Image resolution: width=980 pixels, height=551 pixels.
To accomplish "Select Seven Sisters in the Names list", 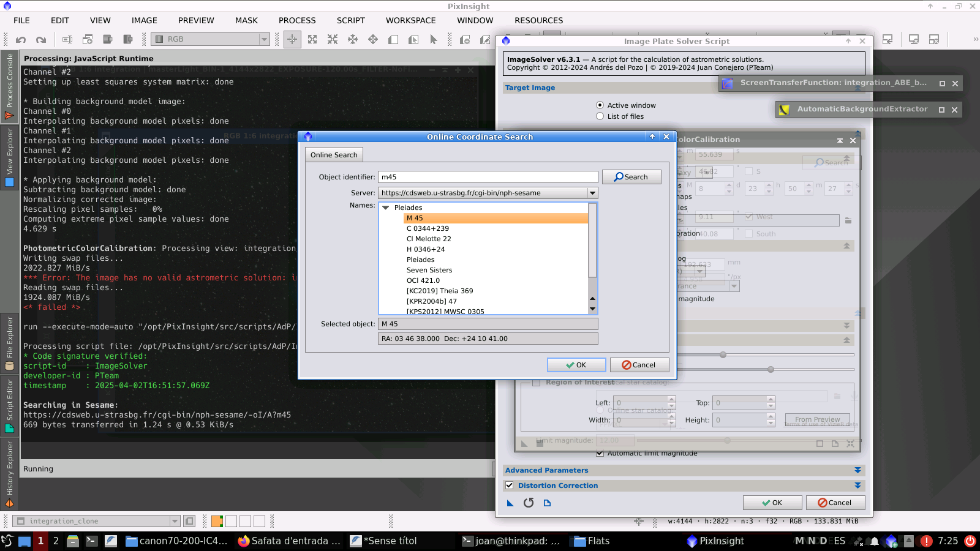I will [x=429, y=270].
